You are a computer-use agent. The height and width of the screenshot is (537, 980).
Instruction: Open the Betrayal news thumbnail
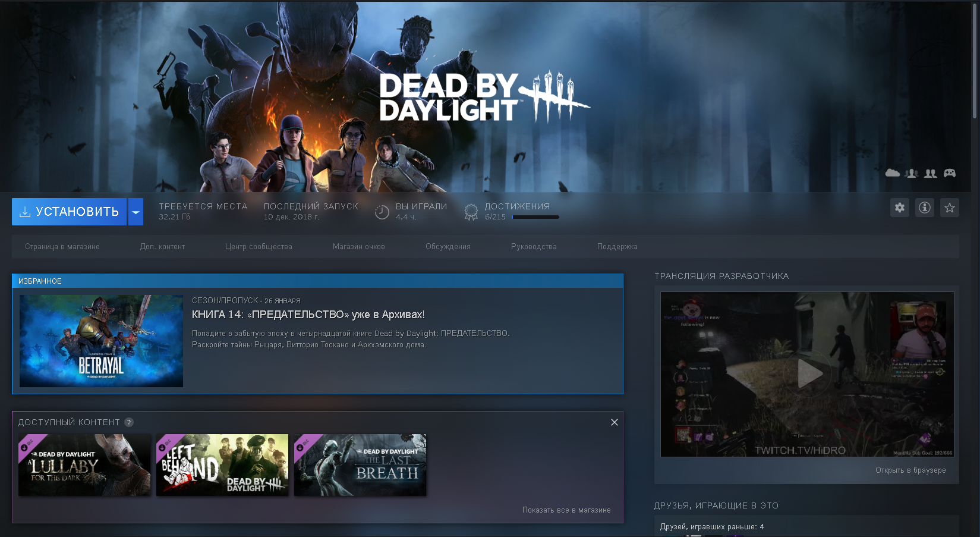(x=101, y=341)
